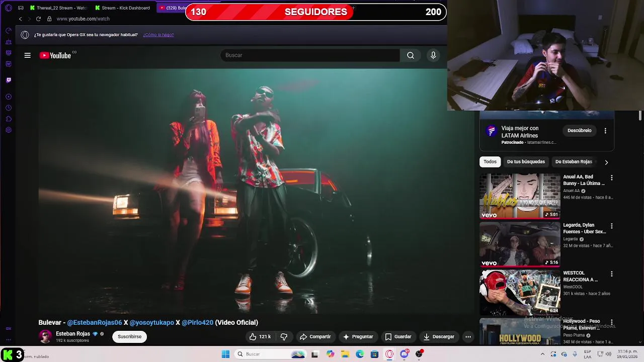Select the 'De tus búsquedas' chip
644x362 pixels.
click(x=526, y=162)
